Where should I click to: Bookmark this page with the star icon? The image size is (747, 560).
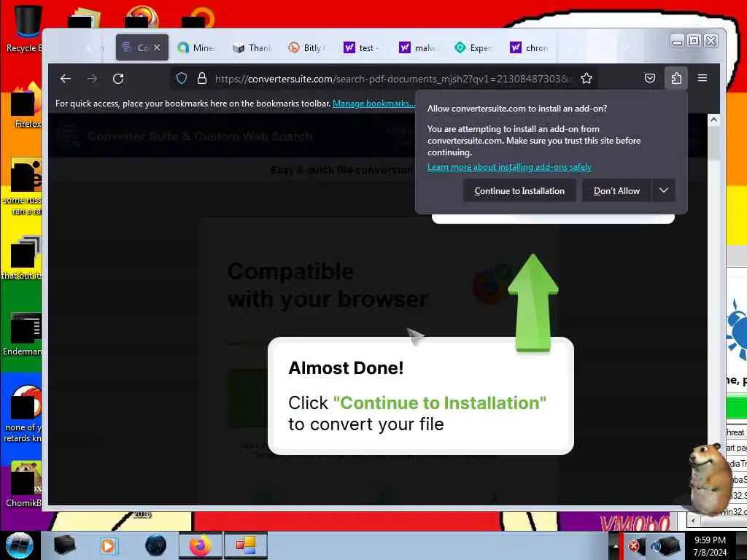click(587, 79)
